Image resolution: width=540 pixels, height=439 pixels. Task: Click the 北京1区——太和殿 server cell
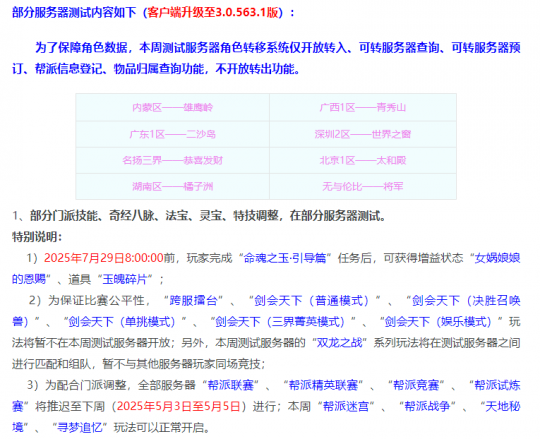pos(363,160)
